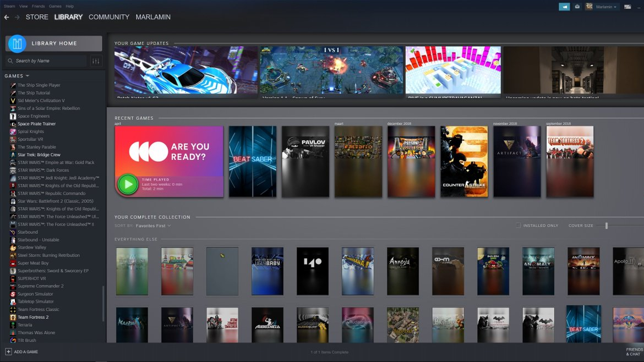Click the Cover Size slider handle
Viewport: 644px width, 362px height.
click(606, 226)
